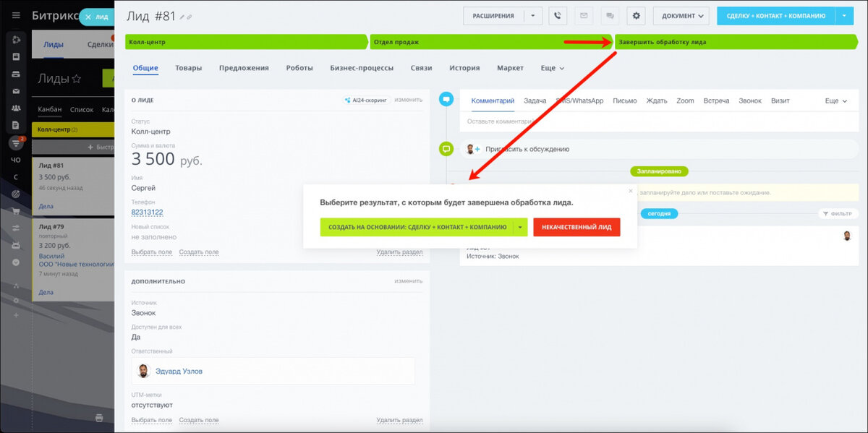Select Отдел продаж stage in progress bar
The height and width of the screenshot is (433, 868).
click(491, 42)
